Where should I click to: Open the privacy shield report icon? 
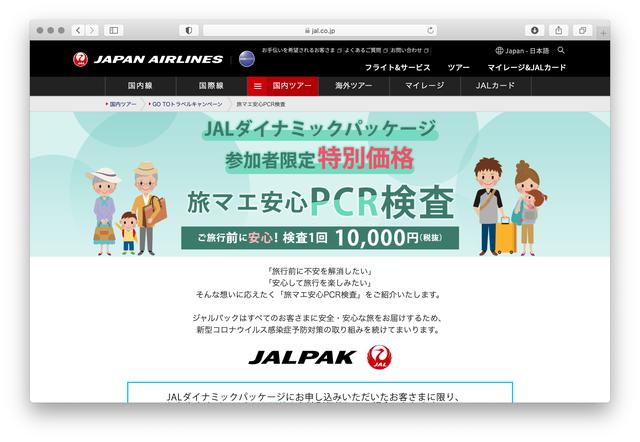(x=189, y=30)
